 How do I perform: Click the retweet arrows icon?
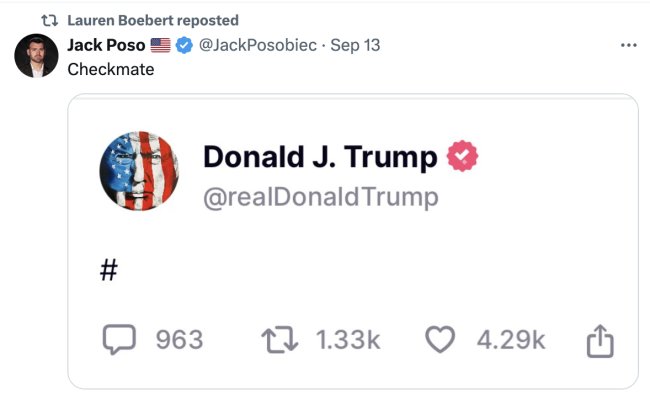coord(282,340)
